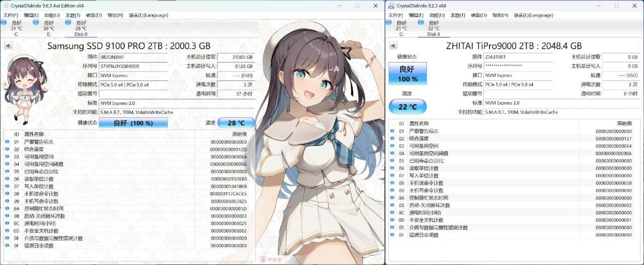The width and height of the screenshot is (644, 265).
Task: Click status orb for attribute 0A in Samsung list
Action: coord(7,208)
